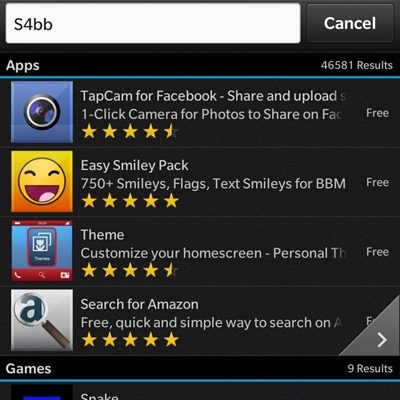Open the Apps results section header
This screenshot has height=400, width=400.
click(200, 65)
